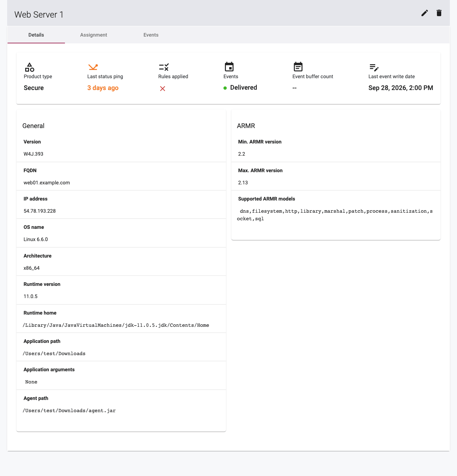This screenshot has width=457, height=476.
Task: Click the 'Sep 28, 2026, 2:00 PM' date
Action: click(x=401, y=88)
